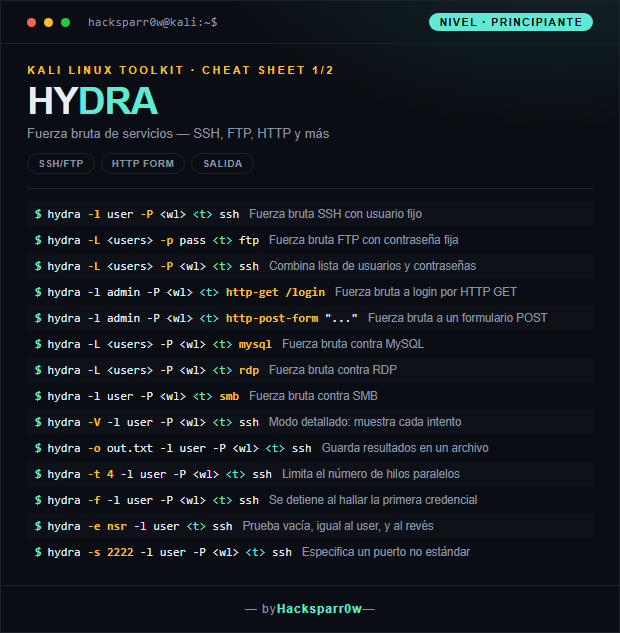Click the '-s 2222' port option
Viewport: 620px width, 633px height.
111,552
